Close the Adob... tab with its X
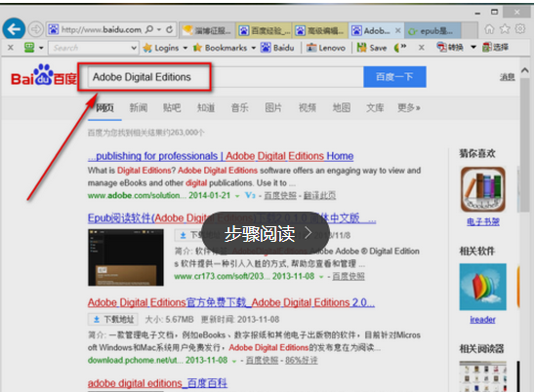535x392 pixels. point(398,30)
